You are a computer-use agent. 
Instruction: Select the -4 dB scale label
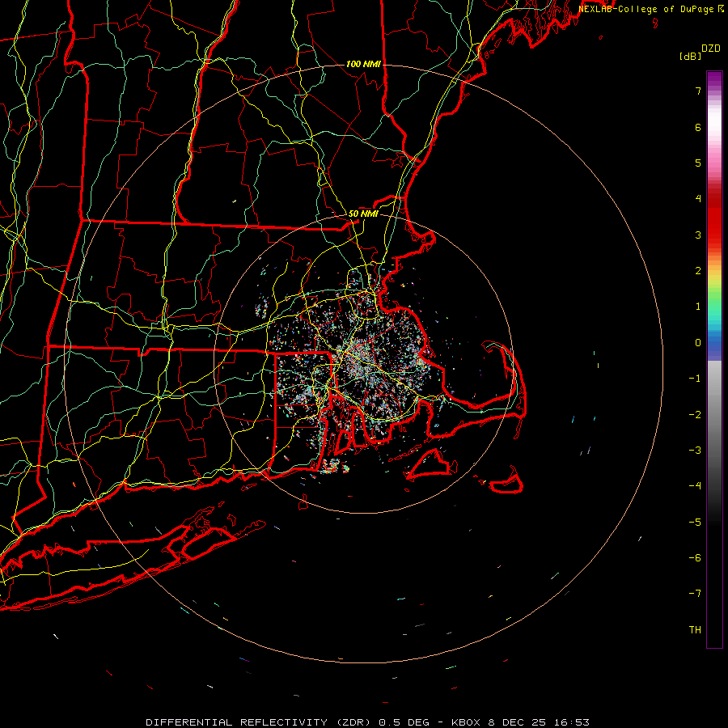695,486
